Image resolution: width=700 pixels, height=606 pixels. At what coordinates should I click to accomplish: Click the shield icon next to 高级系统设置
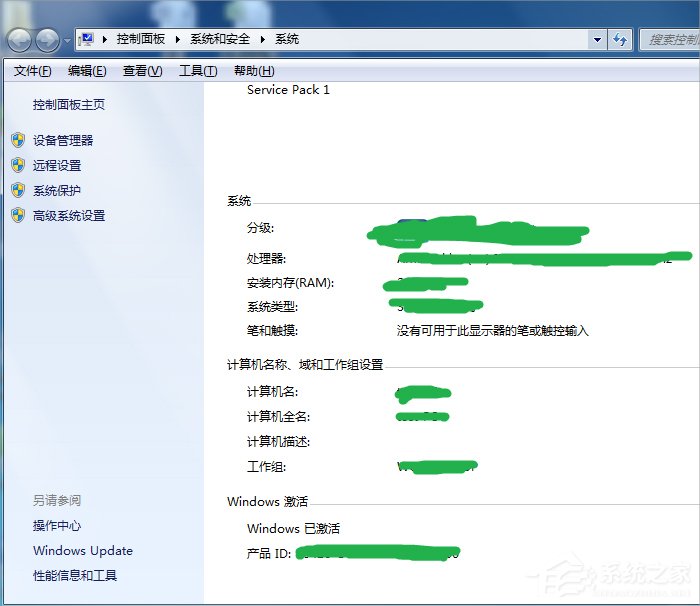17,216
